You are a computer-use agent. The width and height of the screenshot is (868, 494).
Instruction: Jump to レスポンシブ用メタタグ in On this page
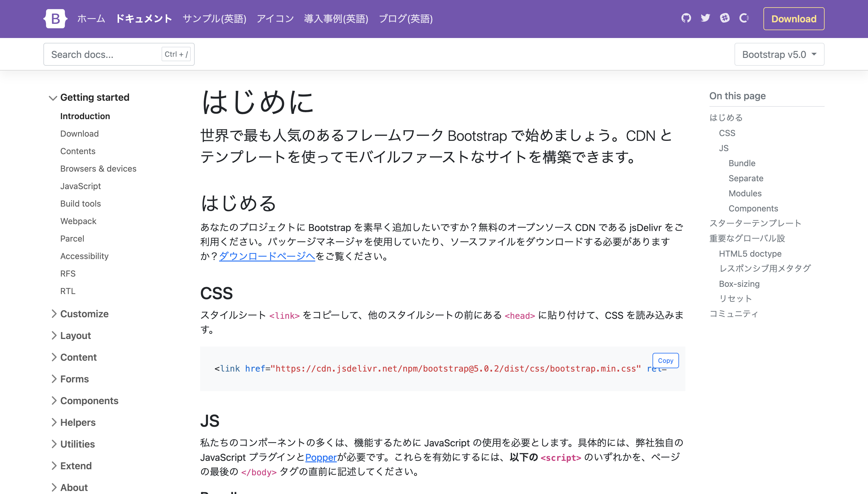765,268
